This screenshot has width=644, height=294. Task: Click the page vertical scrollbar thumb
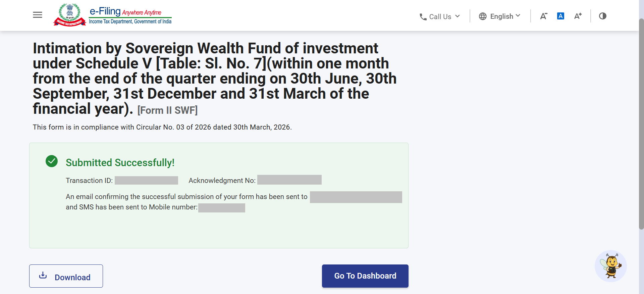pyautogui.click(x=641, y=124)
